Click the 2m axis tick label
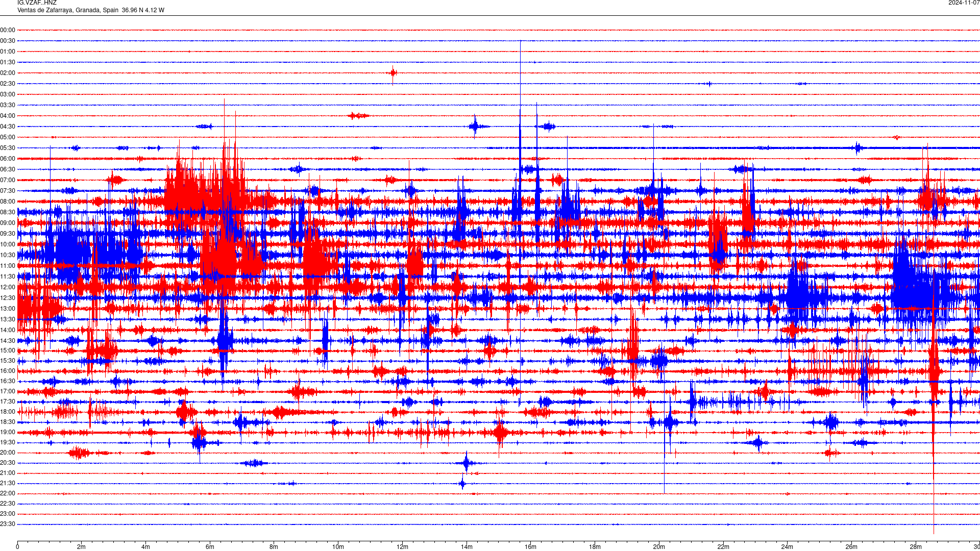 tap(82, 547)
